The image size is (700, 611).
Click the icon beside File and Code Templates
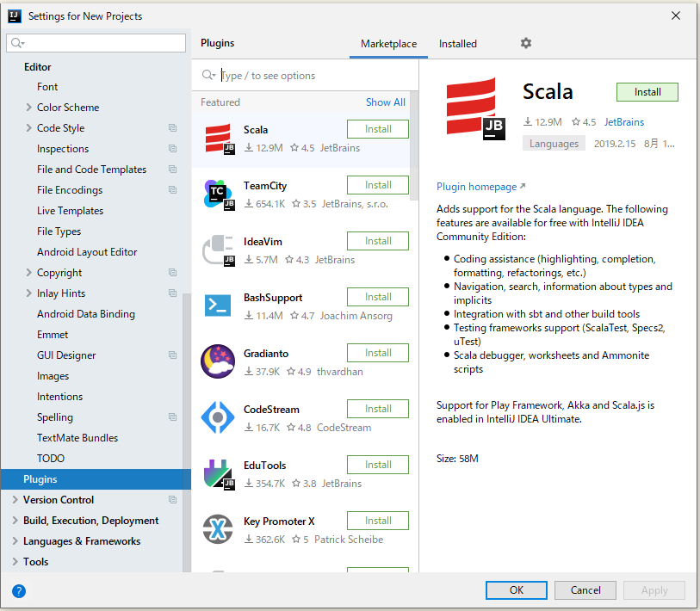173,170
